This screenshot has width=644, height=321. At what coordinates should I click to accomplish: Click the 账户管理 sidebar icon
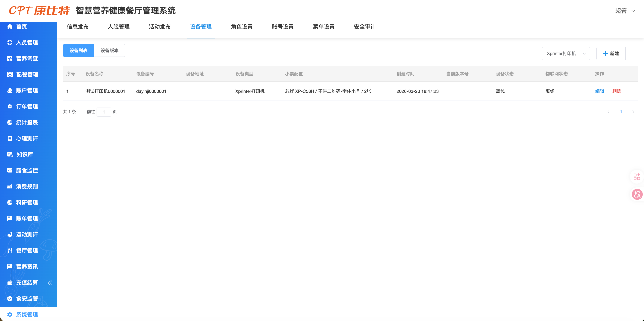coord(10,90)
